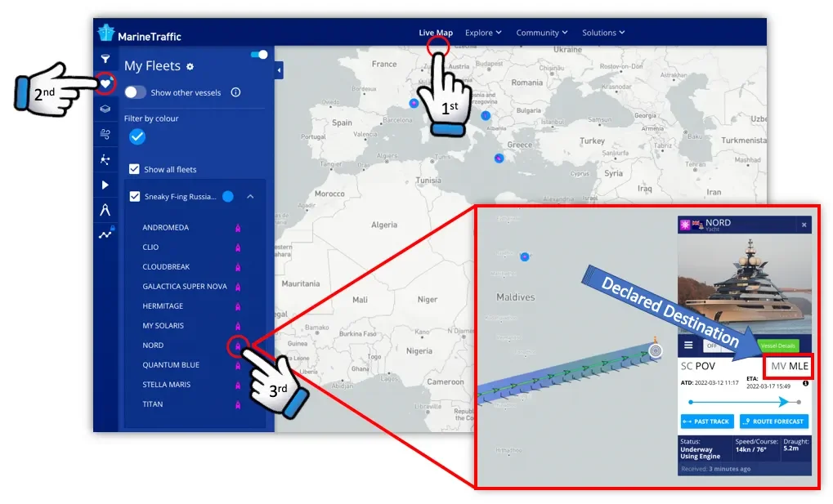Click destination MV MLE text
Viewport: 833px width, 504px height.
(790, 367)
